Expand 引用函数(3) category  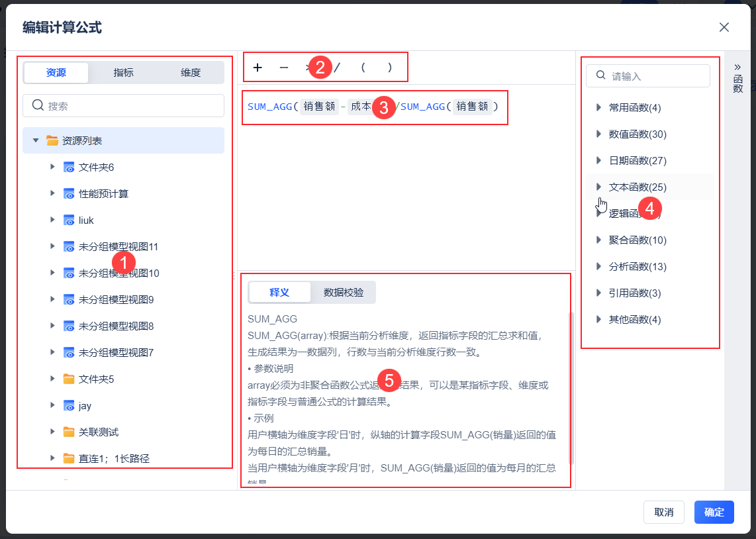pyautogui.click(x=598, y=293)
